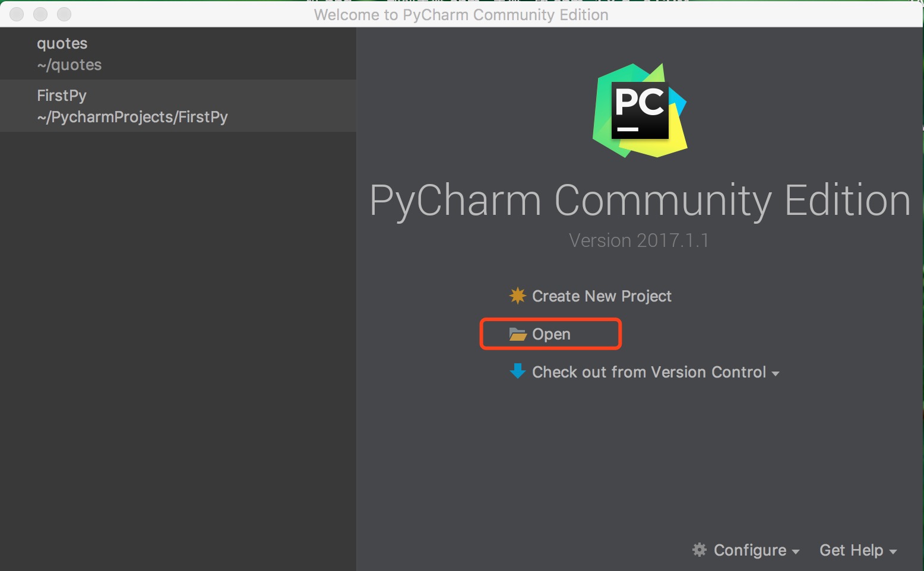
Task: Click the Configure gear icon
Action: pyautogui.click(x=700, y=550)
